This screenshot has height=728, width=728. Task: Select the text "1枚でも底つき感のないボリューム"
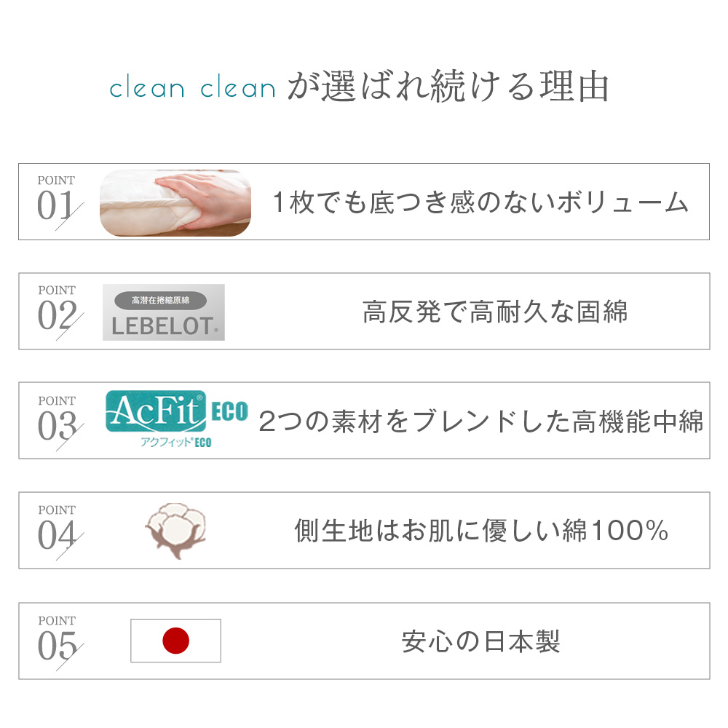tap(480, 202)
